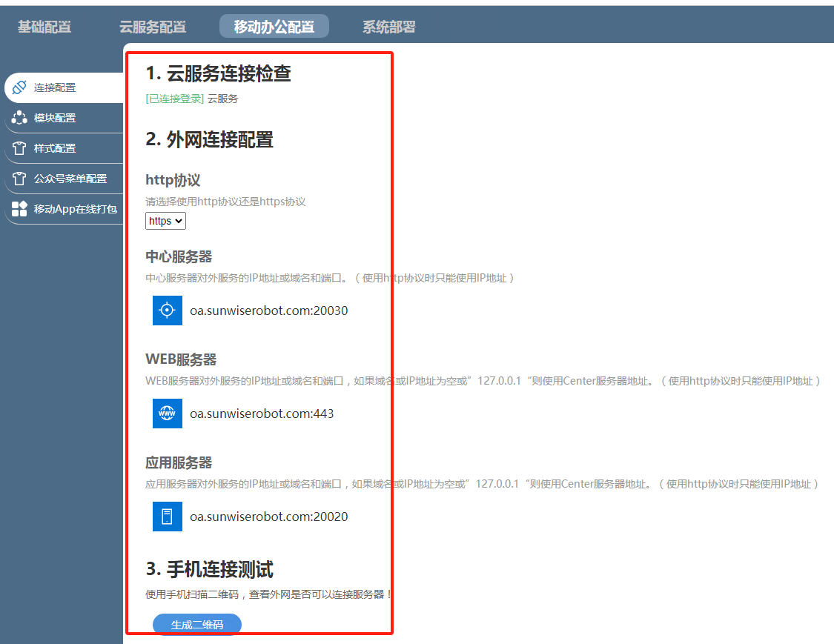
Task: Open the https protocol dropdown
Action: 165,221
